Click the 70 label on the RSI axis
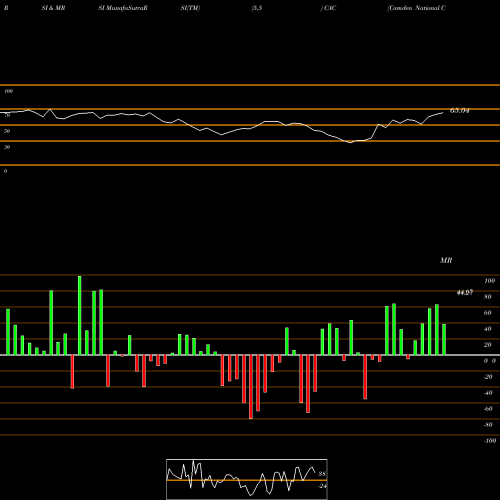 pyautogui.click(x=7, y=115)
